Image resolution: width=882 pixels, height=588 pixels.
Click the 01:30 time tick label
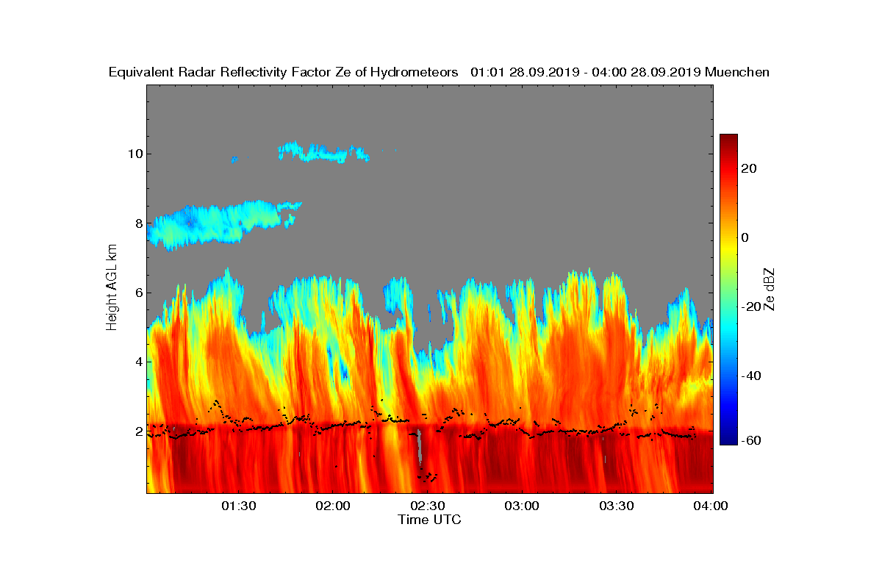point(238,506)
